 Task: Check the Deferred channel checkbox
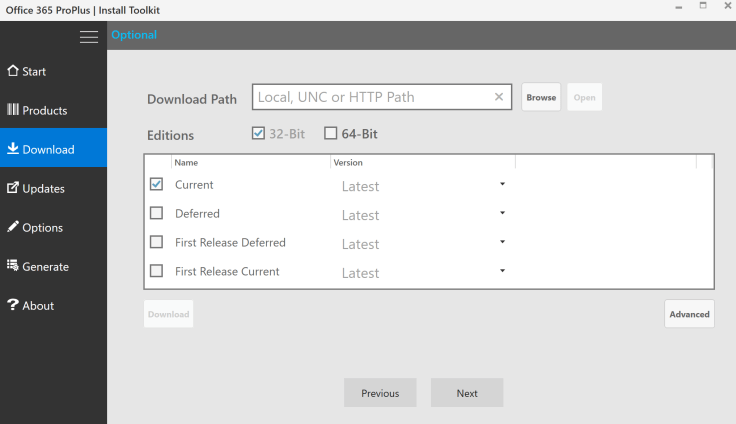pos(156,213)
